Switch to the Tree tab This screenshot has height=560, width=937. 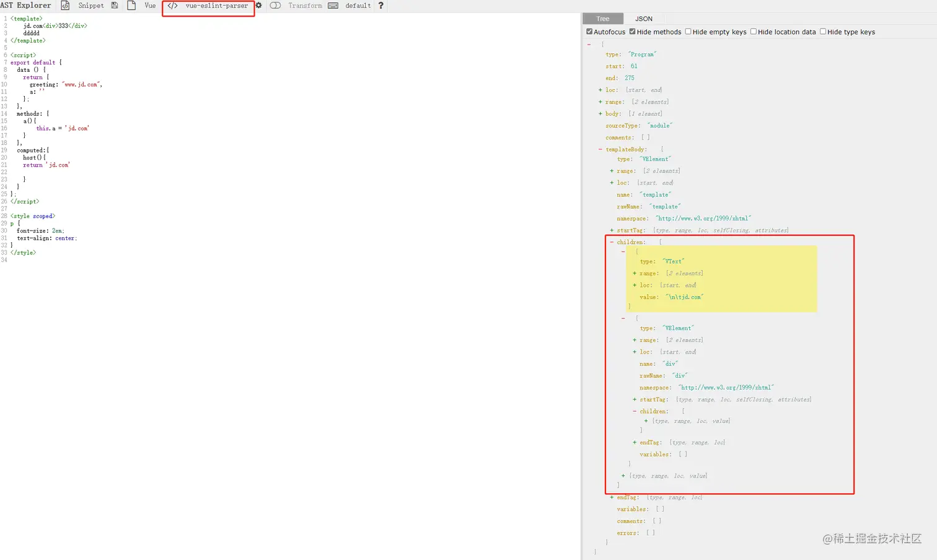coord(603,19)
